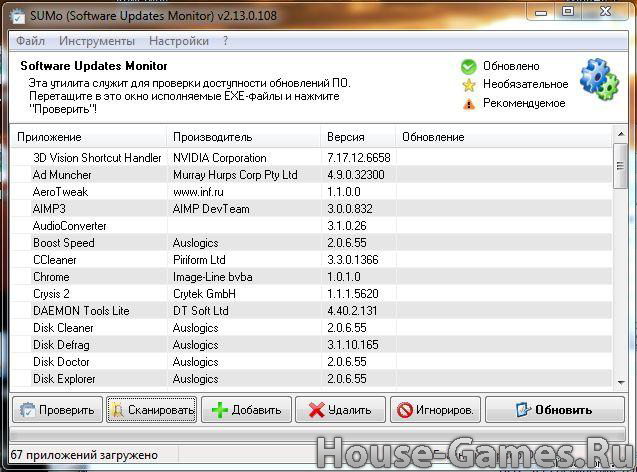The width and height of the screenshot is (637, 472).
Task: Open the Настройки menu
Action: 179,41
